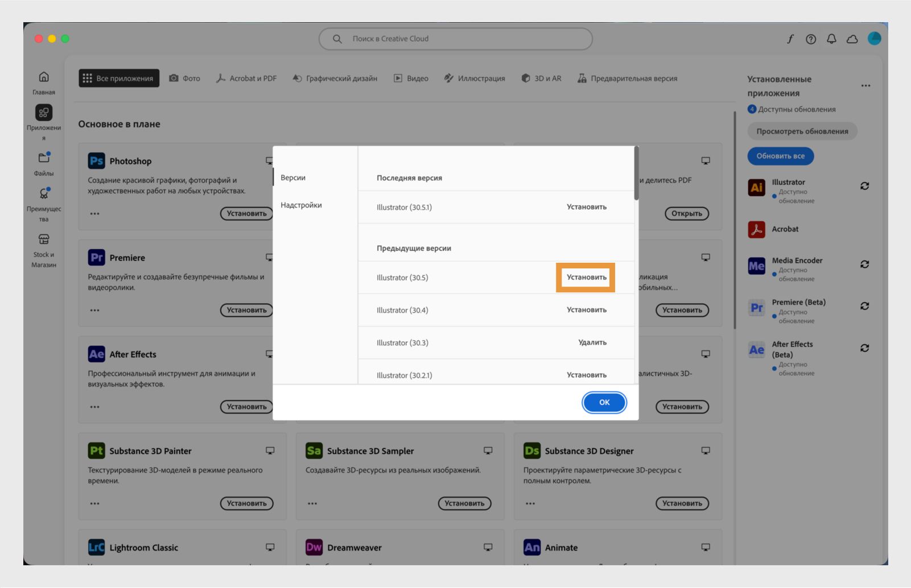Screen dimensions: 911x588
Task: Click desktop icon on Substance 3D Sampler card
Action: (x=488, y=450)
